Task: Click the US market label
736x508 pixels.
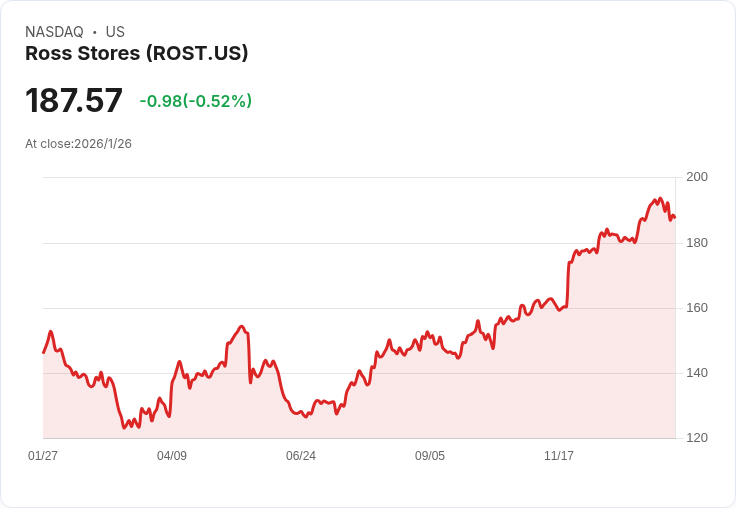Action: coord(115,32)
